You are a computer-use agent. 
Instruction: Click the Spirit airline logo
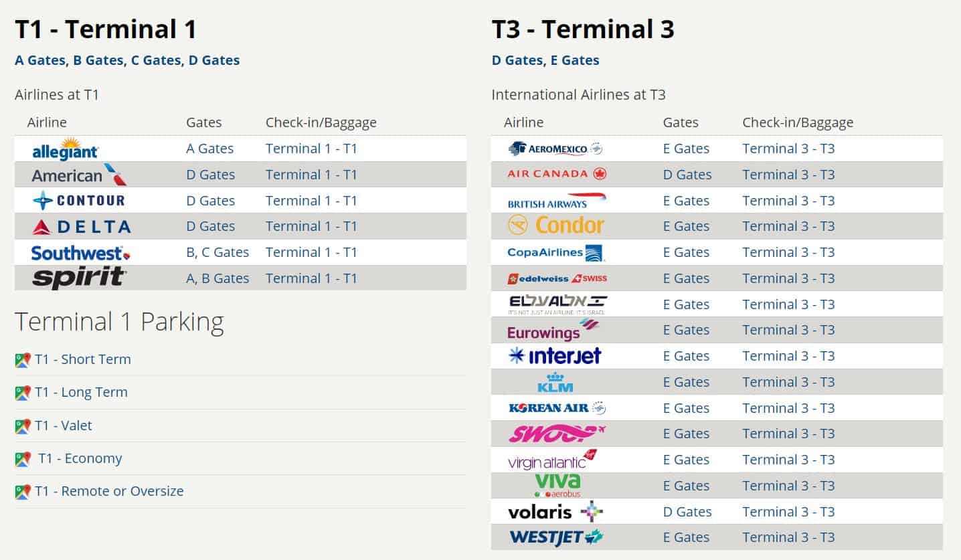point(80,278)
